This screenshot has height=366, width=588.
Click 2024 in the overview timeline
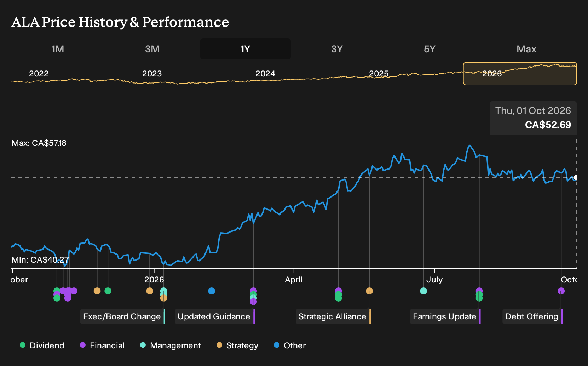[x=265, y=74]
